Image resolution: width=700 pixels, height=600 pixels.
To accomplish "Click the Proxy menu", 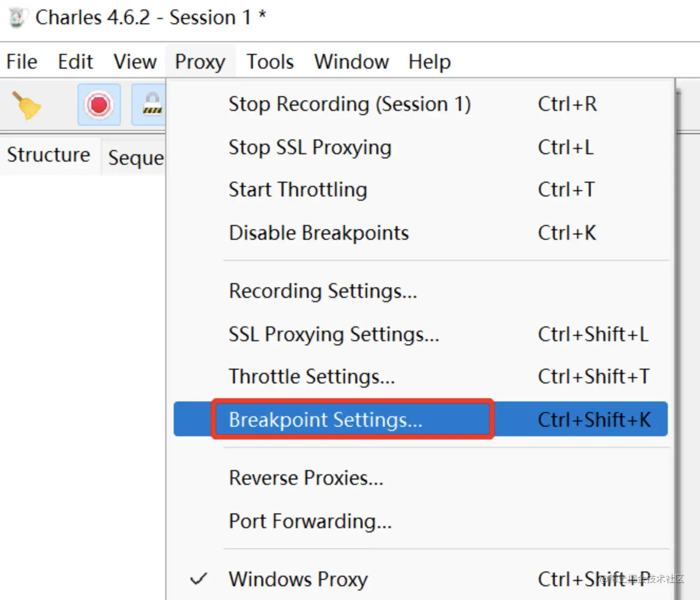I will pos(200,62).
